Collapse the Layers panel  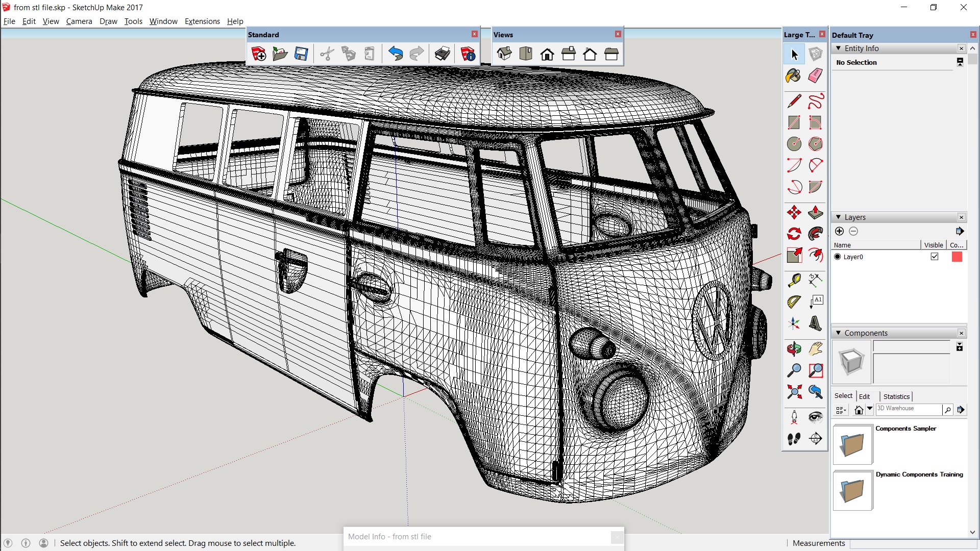(x=838, y=217)
